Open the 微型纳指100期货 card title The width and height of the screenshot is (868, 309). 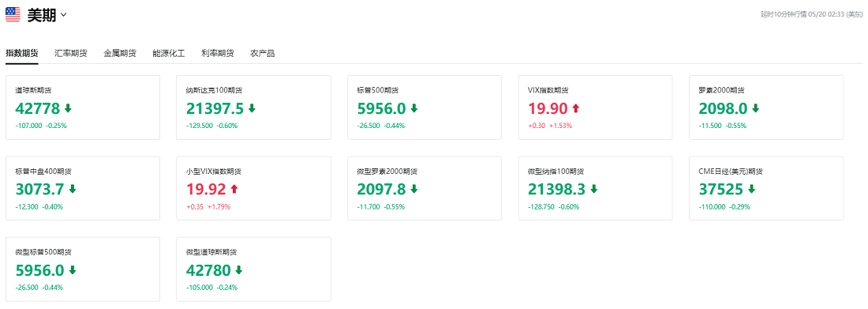pos(556,171)
